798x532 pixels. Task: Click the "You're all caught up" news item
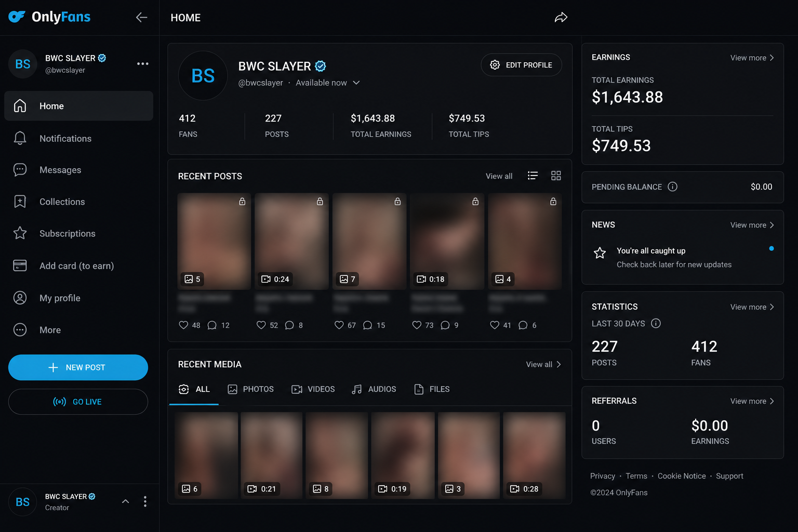683,257
